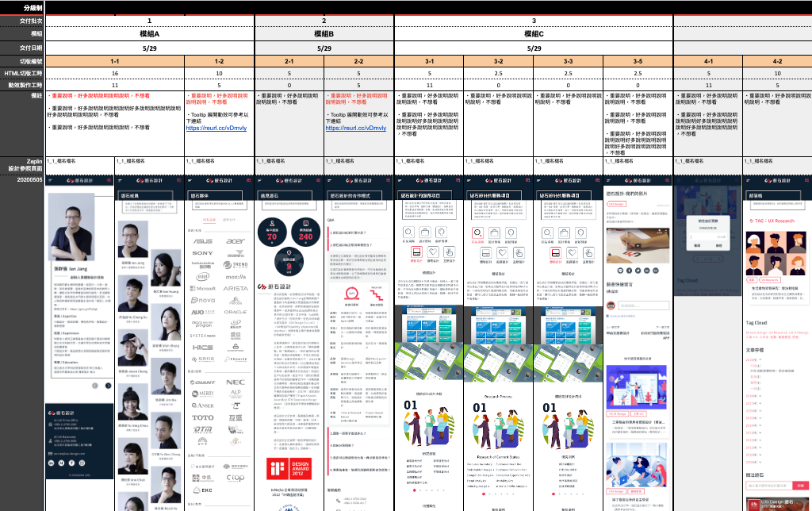Select the ORACLE logo in partners mockup
This screenshot has height=511, width=812.
tap(236, 312)
